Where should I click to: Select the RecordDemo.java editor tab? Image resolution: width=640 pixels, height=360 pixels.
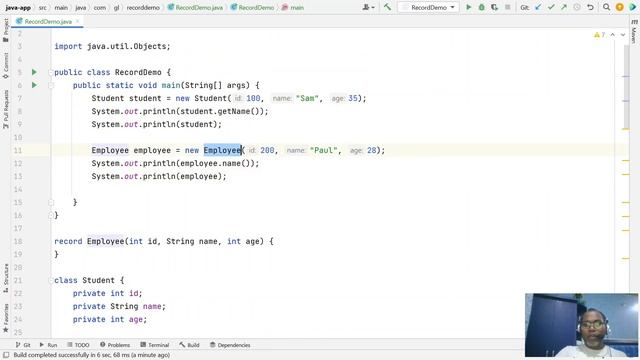tap(48, 21)
